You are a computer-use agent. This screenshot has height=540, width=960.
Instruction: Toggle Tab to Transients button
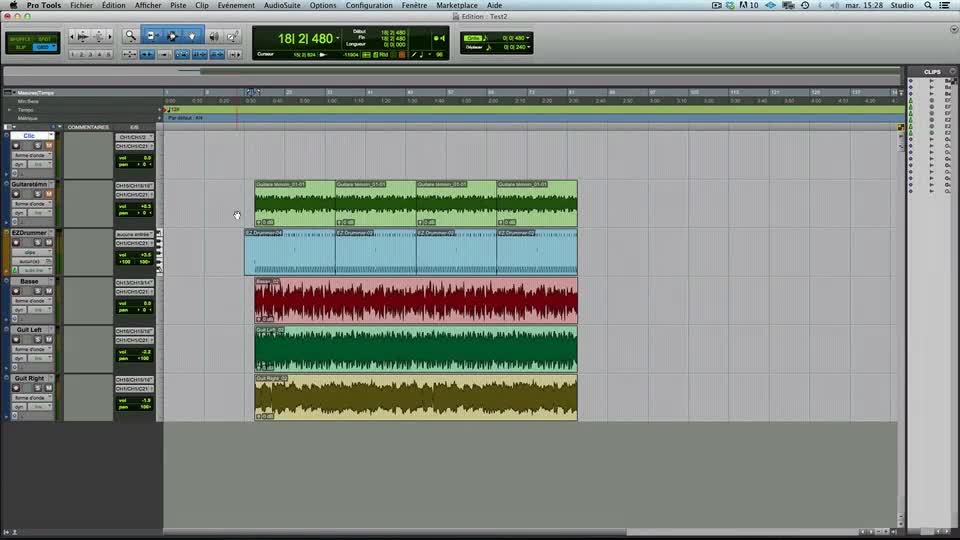147,54
